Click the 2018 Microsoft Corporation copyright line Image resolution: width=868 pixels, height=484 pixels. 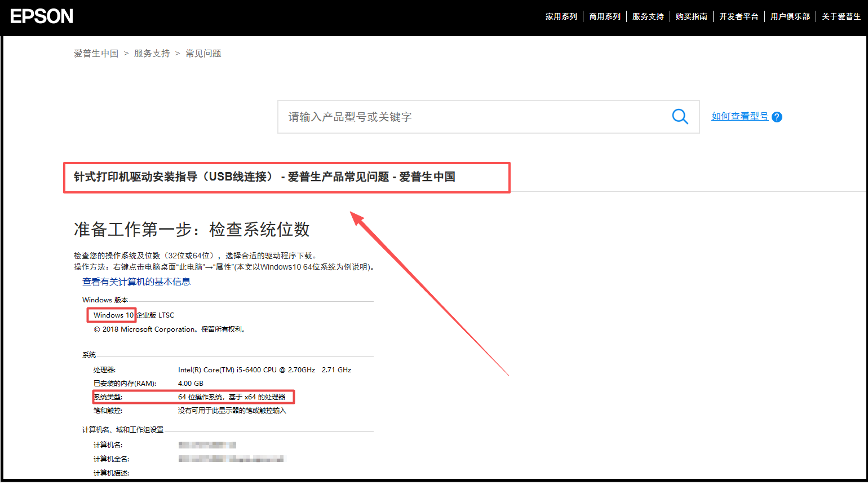click(x=170, y=329)
